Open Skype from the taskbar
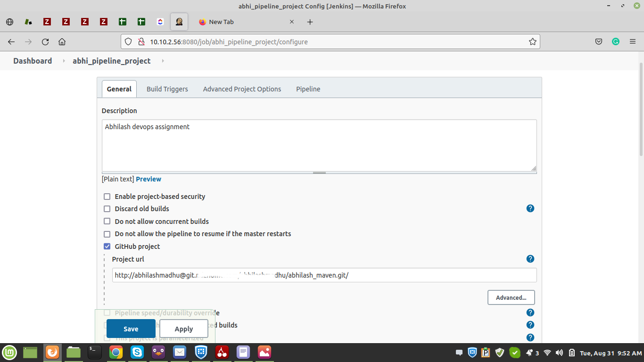This screenshot has height=362, width=644. 137,352
